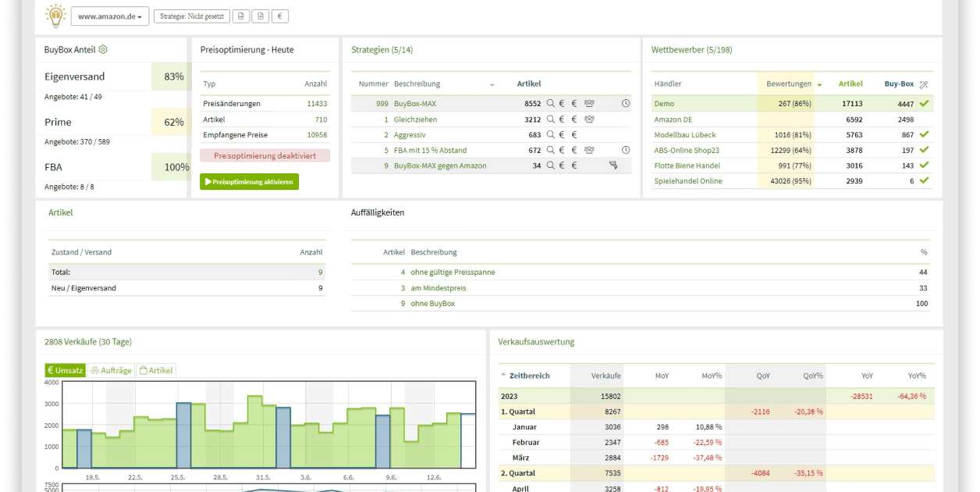Image resolution: width=980 pixels, height=492 pixels.
Task: Open the Strategien (5/14) panel heading
Action: click(382, 49)
